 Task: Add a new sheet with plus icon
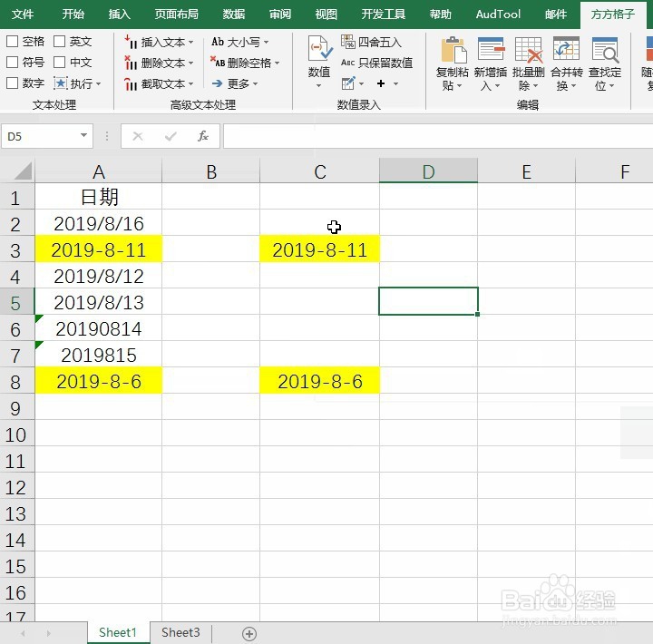[249, 634]
